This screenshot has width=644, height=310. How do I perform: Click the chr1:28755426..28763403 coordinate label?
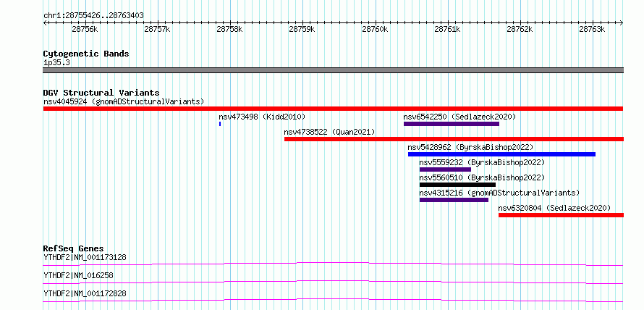pyautogui.click(x=93, y=16)
